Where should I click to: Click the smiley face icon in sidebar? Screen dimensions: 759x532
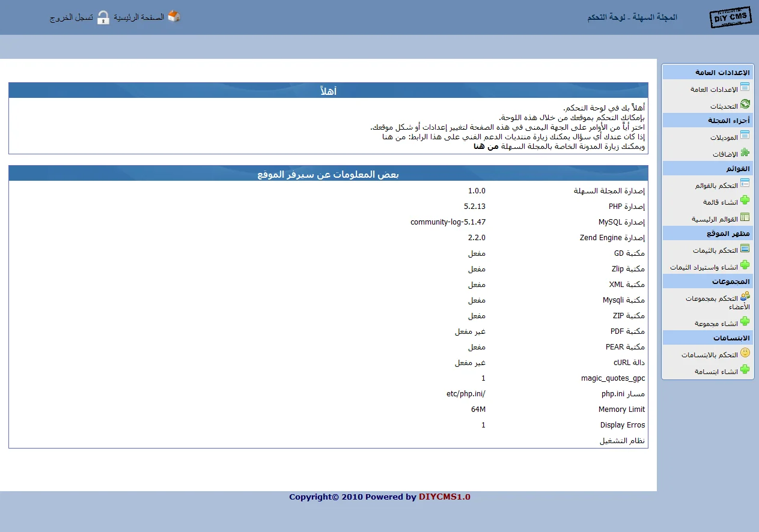(x=745, y=353)
